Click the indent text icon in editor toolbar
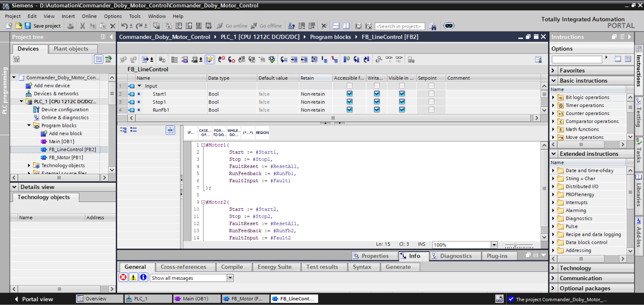Viewport: 644px width, 305px height. click(294, 60)
